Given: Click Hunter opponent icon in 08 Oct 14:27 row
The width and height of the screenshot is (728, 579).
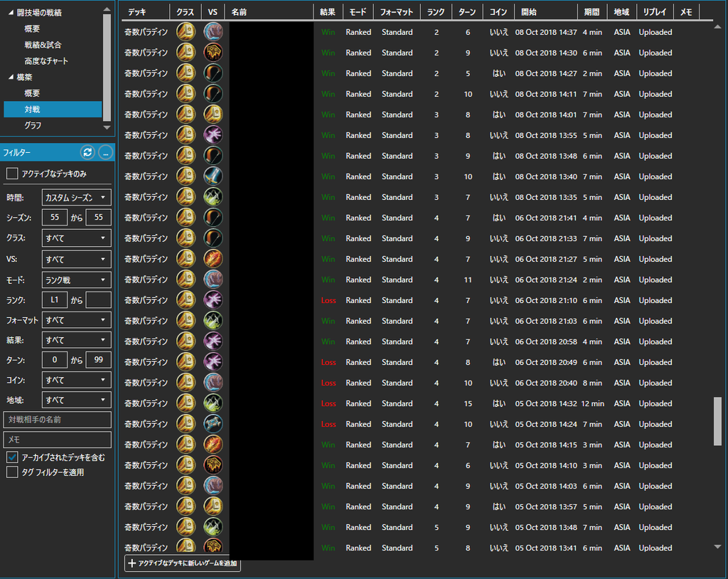Looking at the screenshot, I should tap(213, 73).
